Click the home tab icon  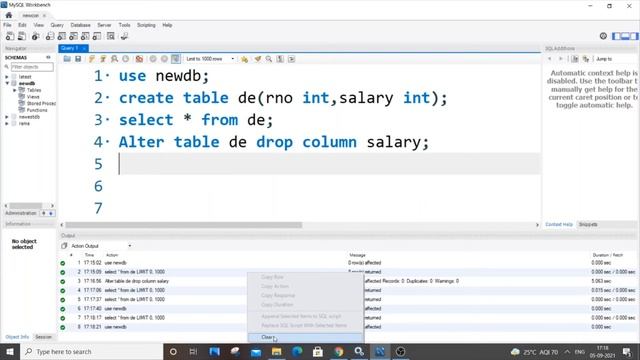pos(9,15)
